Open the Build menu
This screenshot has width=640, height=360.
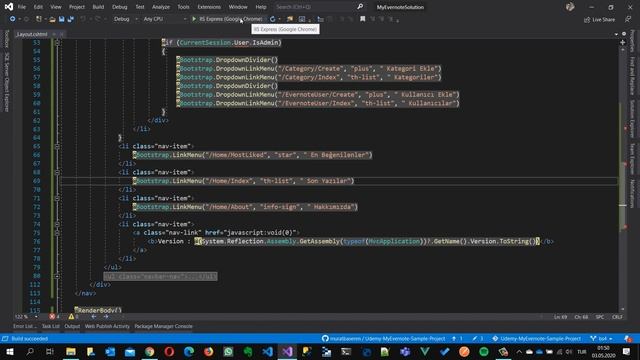pos(98,7)
